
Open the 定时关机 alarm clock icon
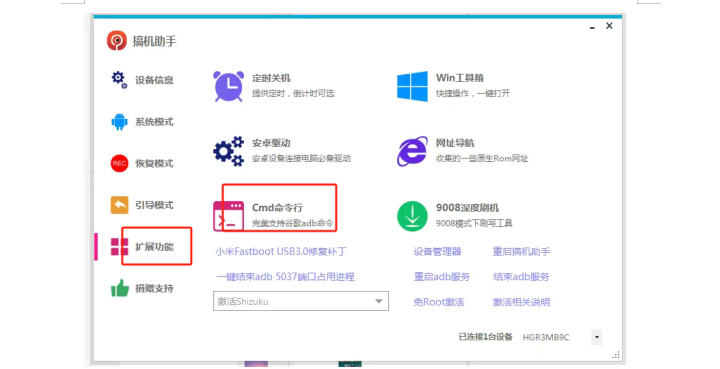tap(228, 86)
